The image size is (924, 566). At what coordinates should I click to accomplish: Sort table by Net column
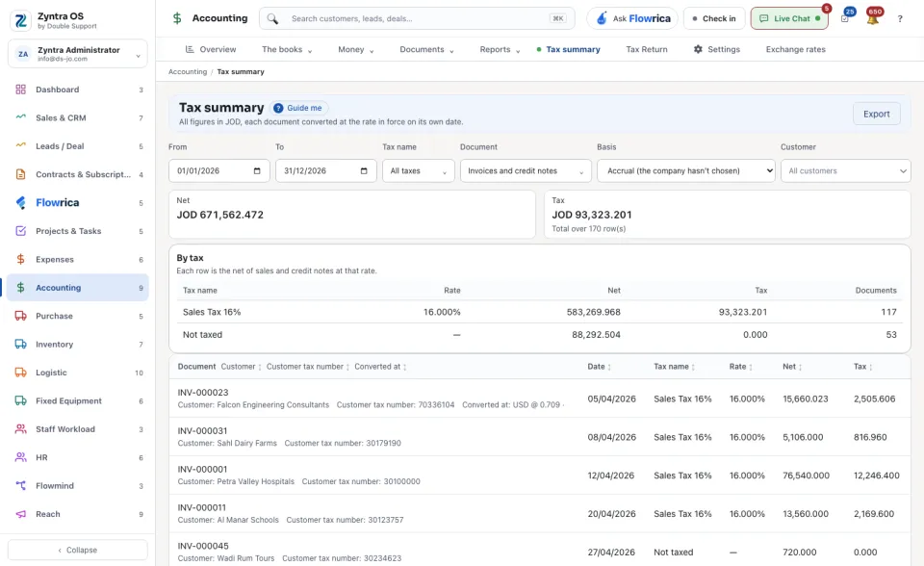(792, 367)
